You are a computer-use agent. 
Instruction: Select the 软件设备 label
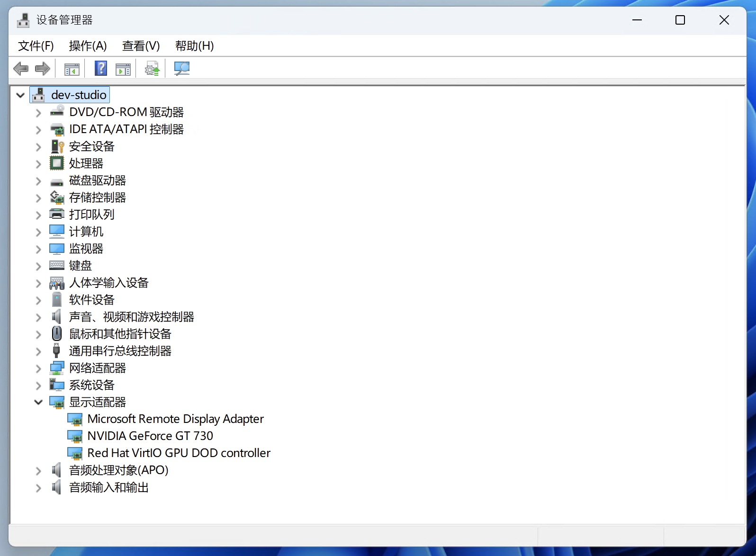(92, 300)
